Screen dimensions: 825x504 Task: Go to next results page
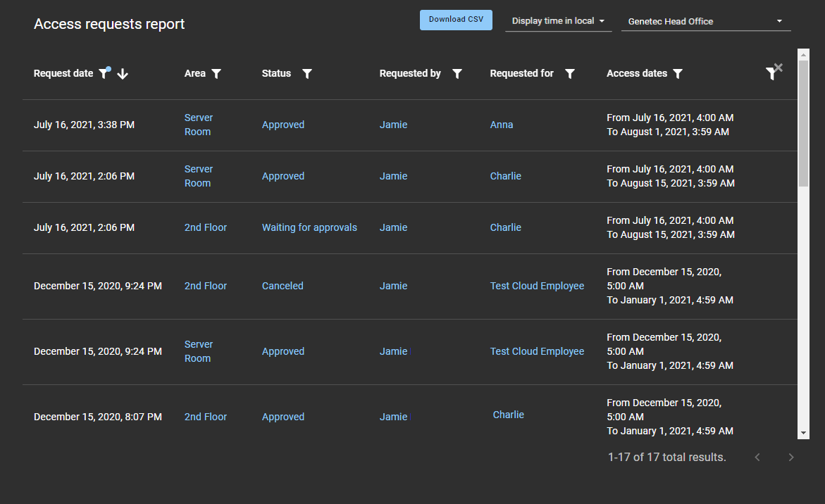click(790, 458)
